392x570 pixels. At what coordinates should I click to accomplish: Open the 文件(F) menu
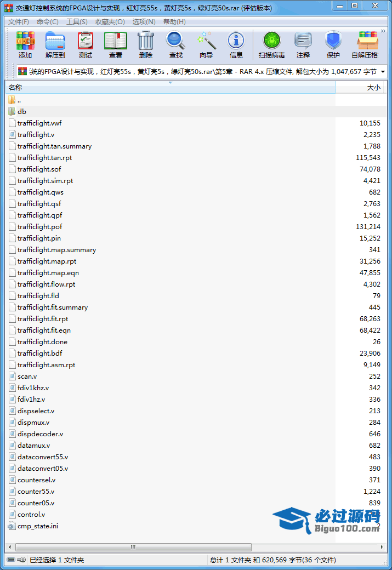click(x=19, y=22)
